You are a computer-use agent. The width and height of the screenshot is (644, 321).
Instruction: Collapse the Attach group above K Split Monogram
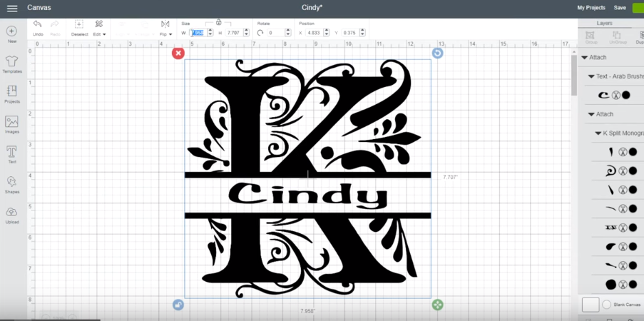pyautogui.click(x=591, y=114)
